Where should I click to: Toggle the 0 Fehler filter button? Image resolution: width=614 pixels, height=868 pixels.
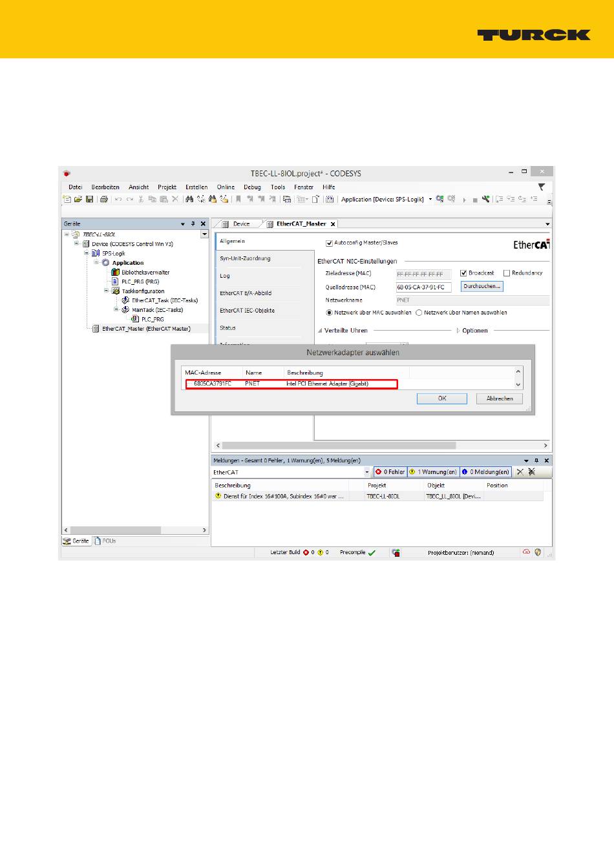pyautogui.click(x=390, y=472)
